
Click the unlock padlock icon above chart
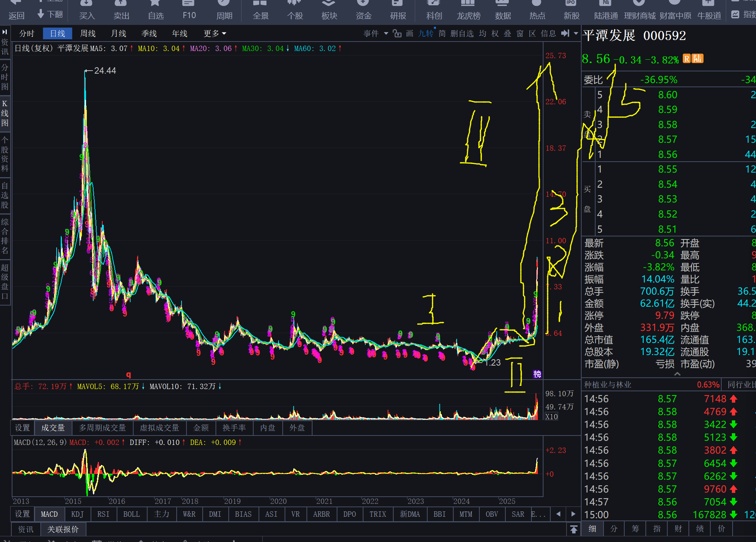pos(397,34)
